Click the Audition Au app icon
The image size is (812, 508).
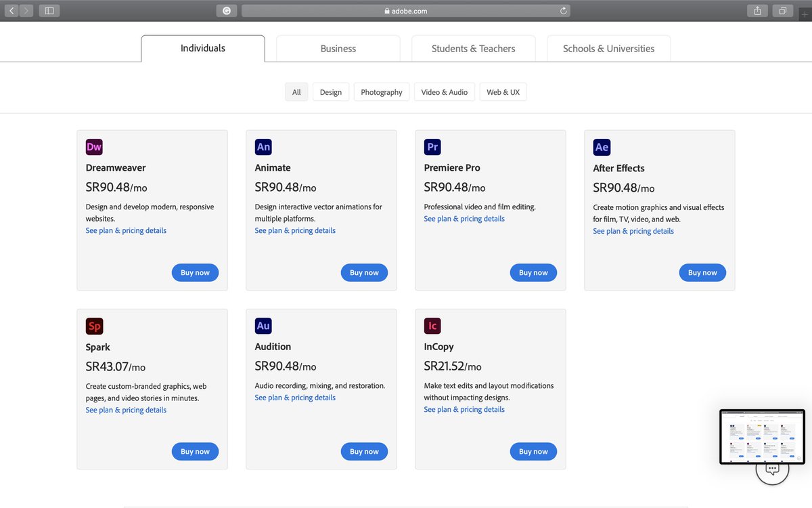click(x=263, y=326)
